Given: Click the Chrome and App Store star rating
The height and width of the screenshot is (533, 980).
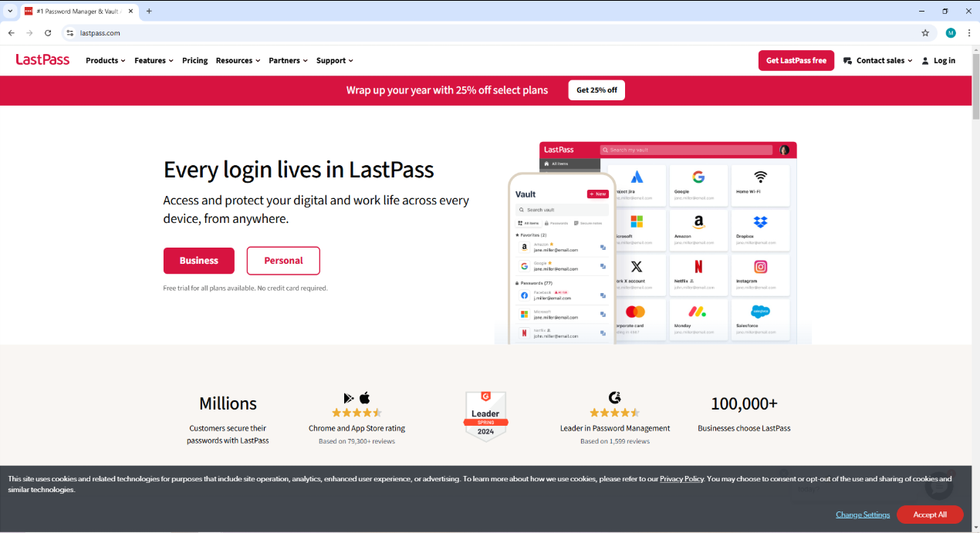Looking at the screenshot, I should (357, 413).
